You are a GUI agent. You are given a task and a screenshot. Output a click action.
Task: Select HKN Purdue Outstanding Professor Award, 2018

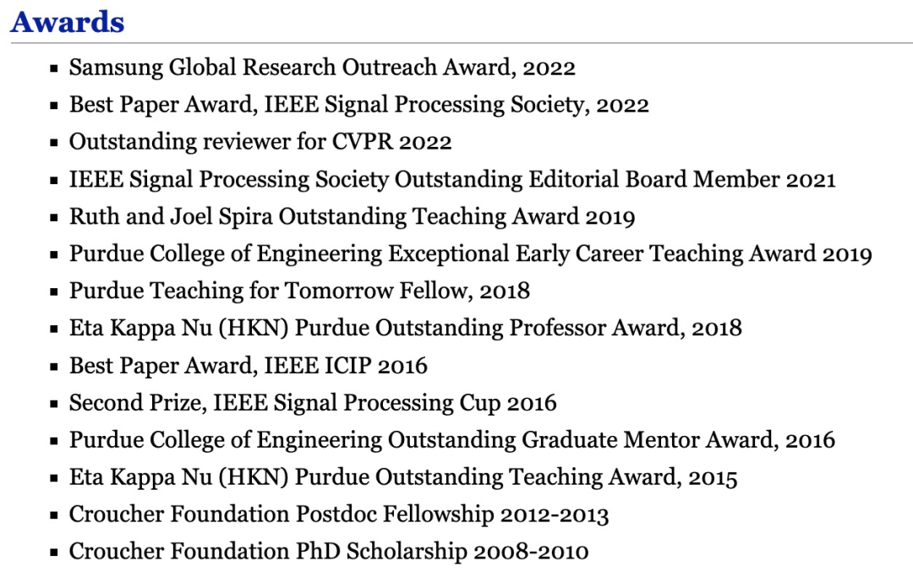point(405,328)
